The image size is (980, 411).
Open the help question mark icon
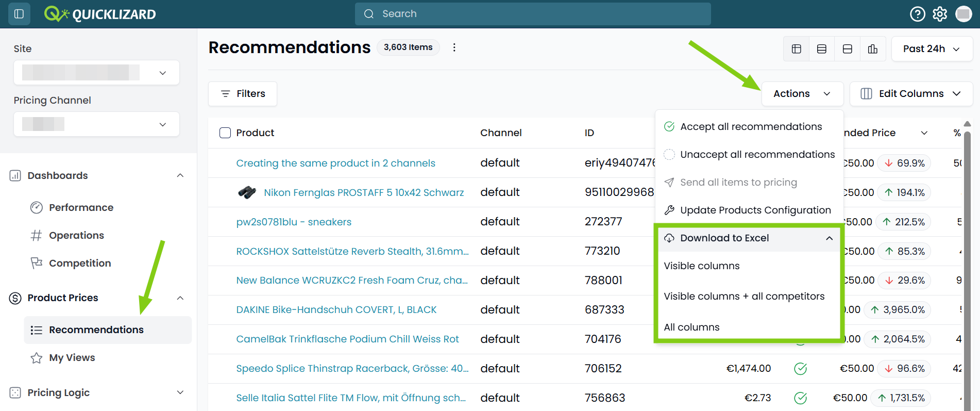tap(918, 14)
